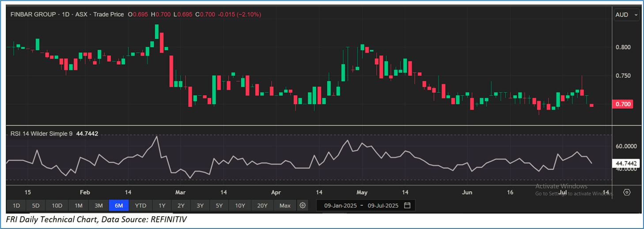The height and width of the screenshot is (229, 644).
Task: Open the date range calendar picker
Action: [407, 206]
